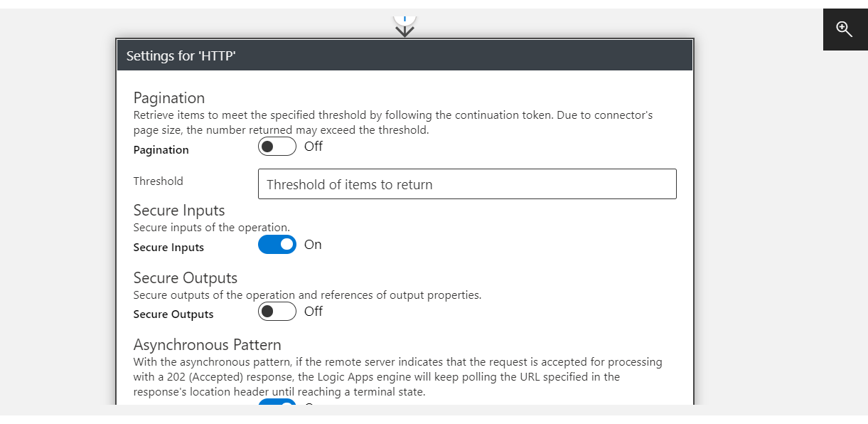
Task: Click inside the Threshold of items field
Action: coord(466,184)
